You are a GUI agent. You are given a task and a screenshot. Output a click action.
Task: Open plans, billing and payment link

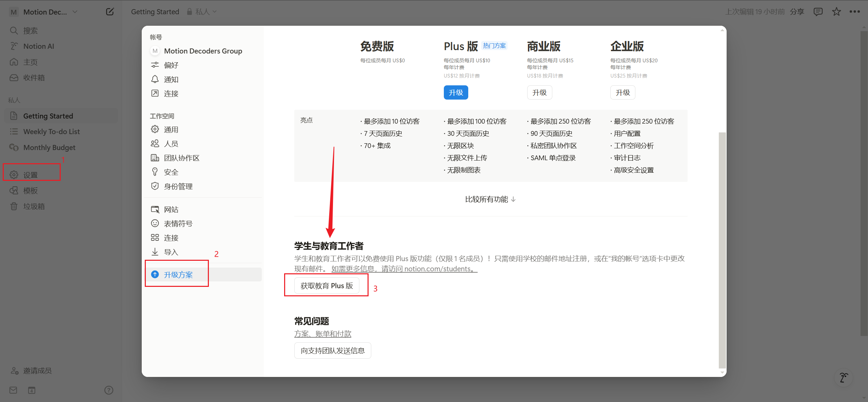323,334
